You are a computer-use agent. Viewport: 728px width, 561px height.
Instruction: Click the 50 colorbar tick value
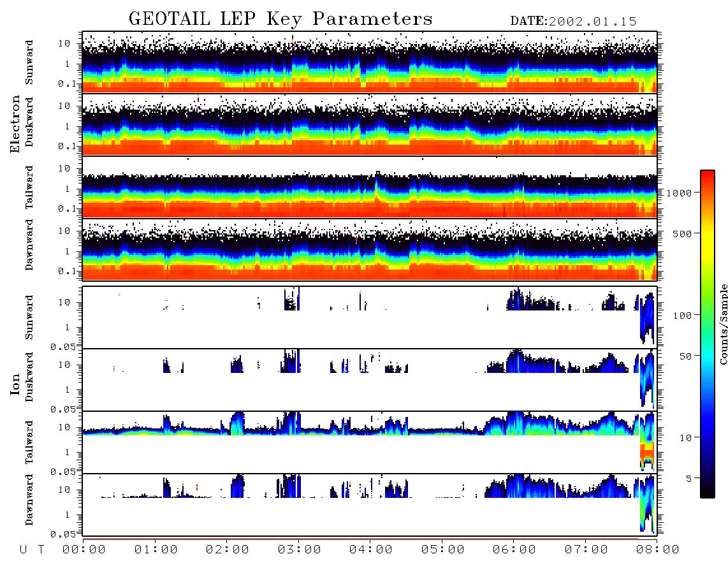[685, 356]
